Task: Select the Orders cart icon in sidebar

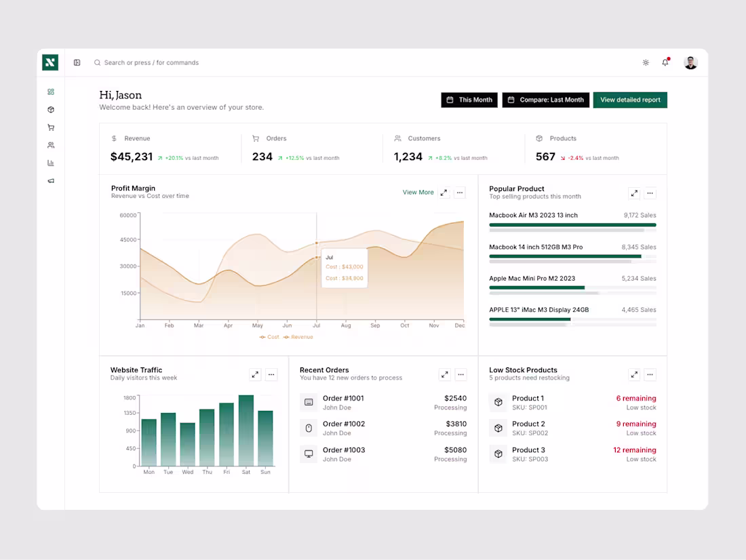Action: point(50,127)
